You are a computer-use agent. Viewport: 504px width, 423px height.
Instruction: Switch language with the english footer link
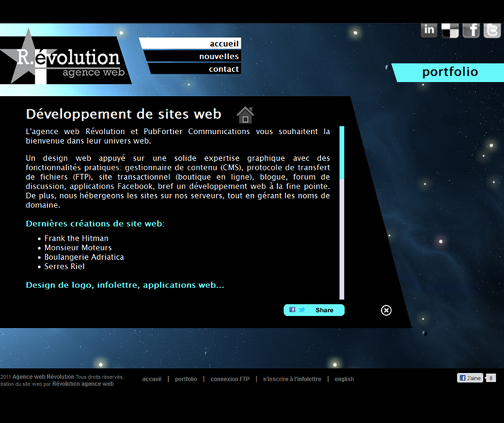344,379
